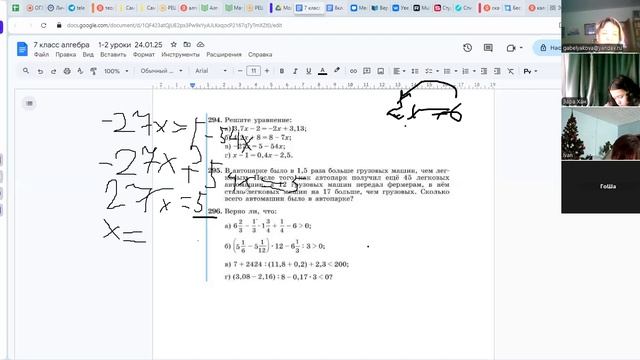640x360 pixels.
Task: Open the input tools 'Ру' dropdown
Action: click(x=530, y=71)
